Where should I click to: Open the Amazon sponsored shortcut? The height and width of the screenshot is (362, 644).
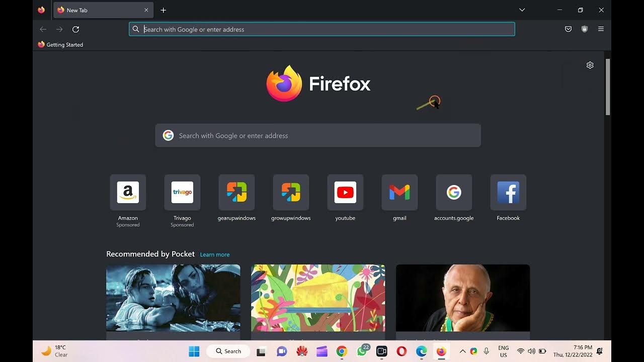tap(128, 193)
